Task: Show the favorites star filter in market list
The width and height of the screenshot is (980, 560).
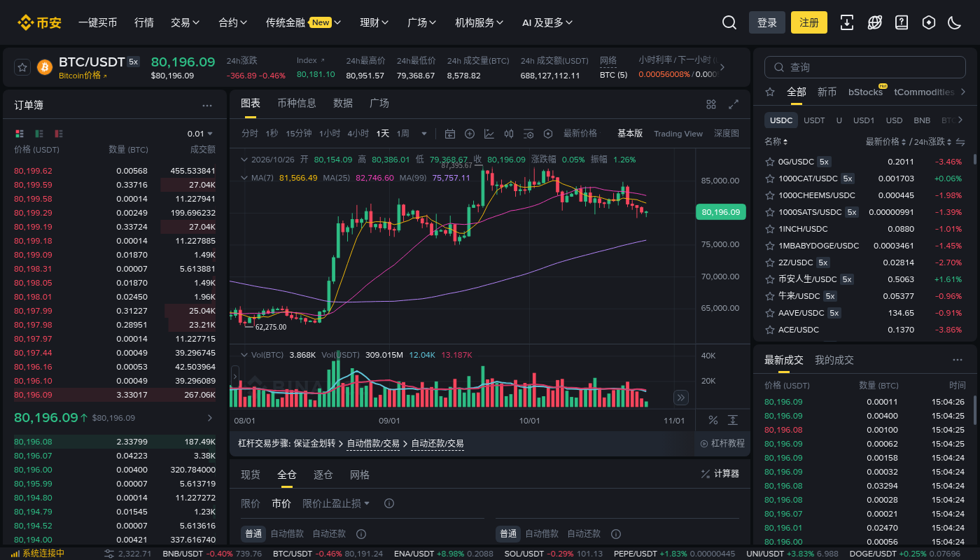Action: [771, 92]
